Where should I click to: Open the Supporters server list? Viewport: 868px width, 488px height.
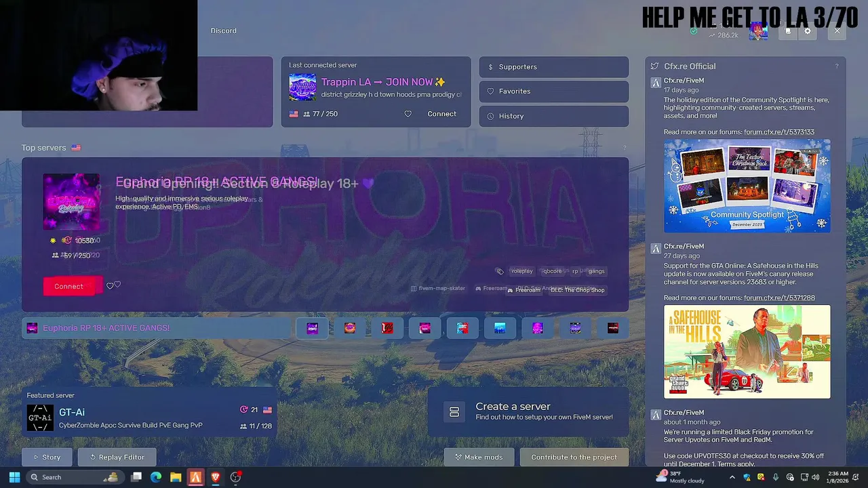[554, 67]
